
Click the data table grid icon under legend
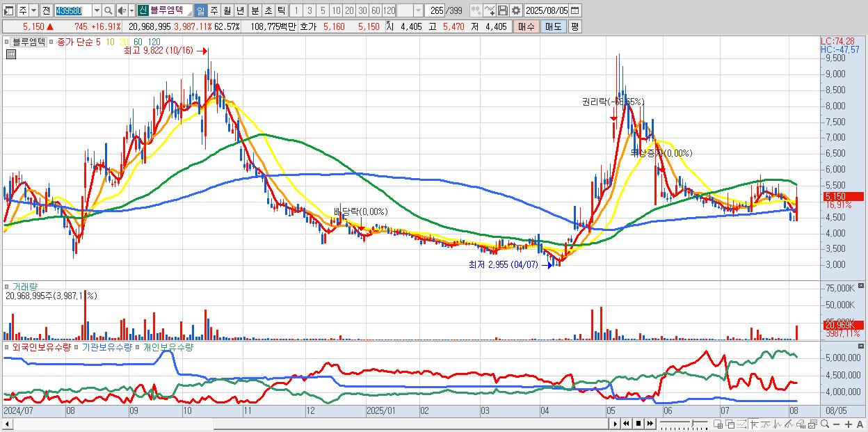click(x=10, y=54)
